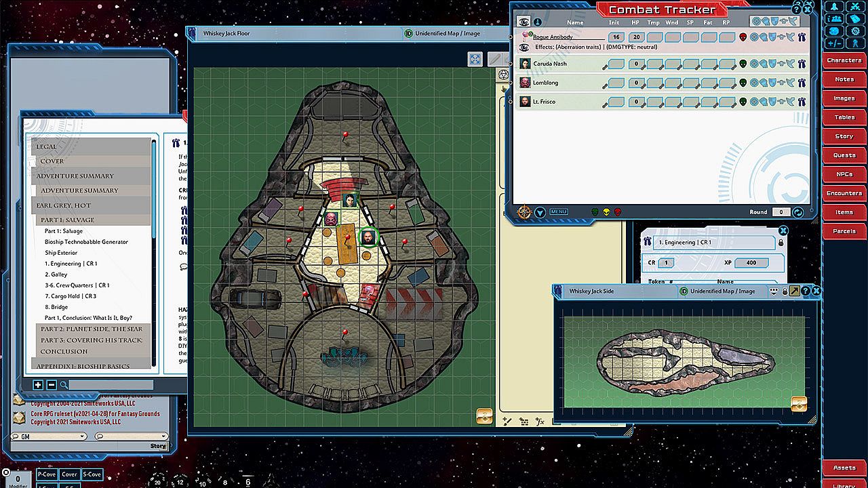Toggle the Rogue Antibody red faction skull
This screenshot has width=868, height=488.
pyautogui.click(x=743, y=37)
